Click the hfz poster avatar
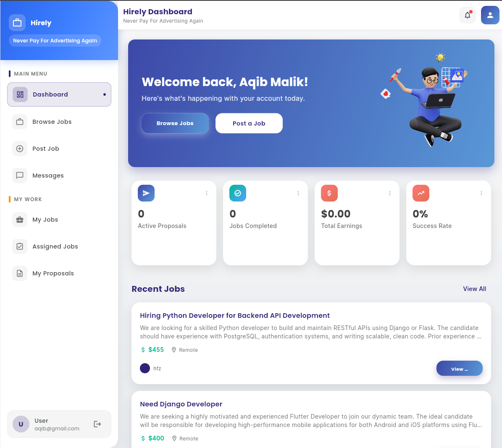 145,368
